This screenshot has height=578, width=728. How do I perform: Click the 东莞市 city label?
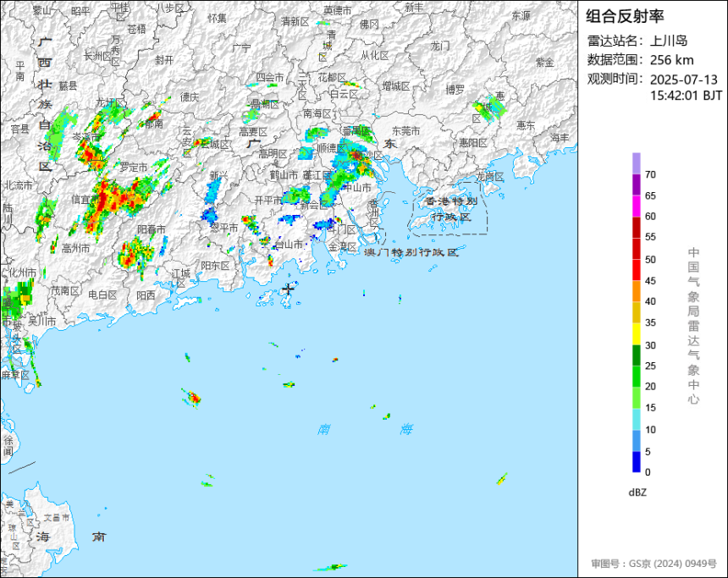point(405,131)
